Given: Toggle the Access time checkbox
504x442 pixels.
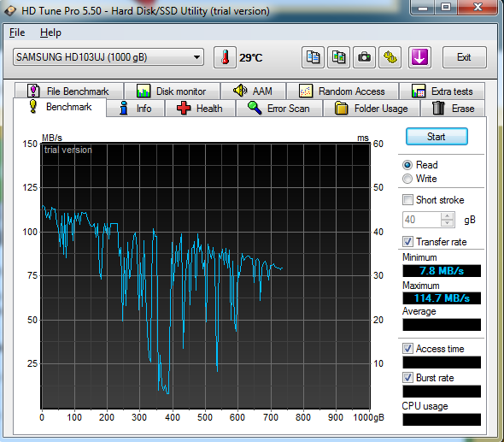Looking at the screenshot, I should (x=407, y=349).
